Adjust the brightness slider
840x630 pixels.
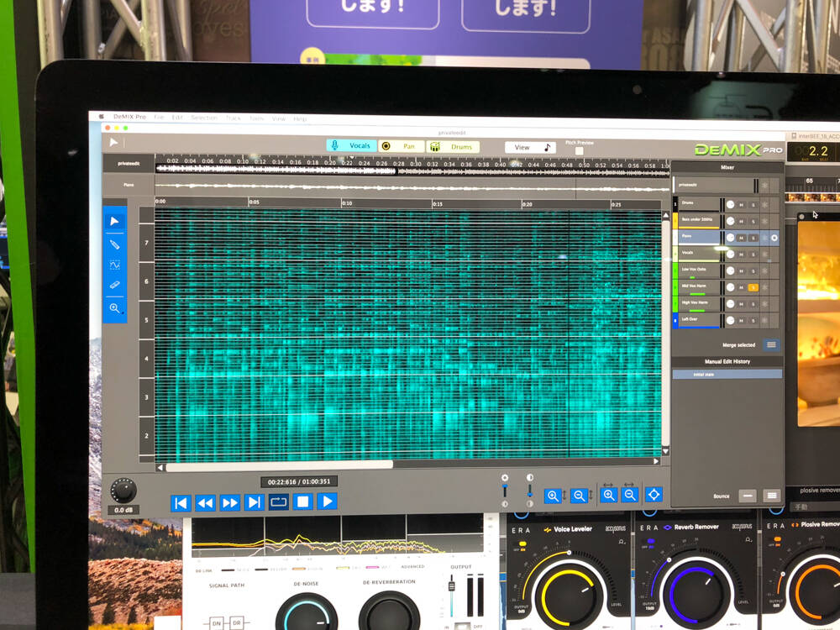point(505,491)
